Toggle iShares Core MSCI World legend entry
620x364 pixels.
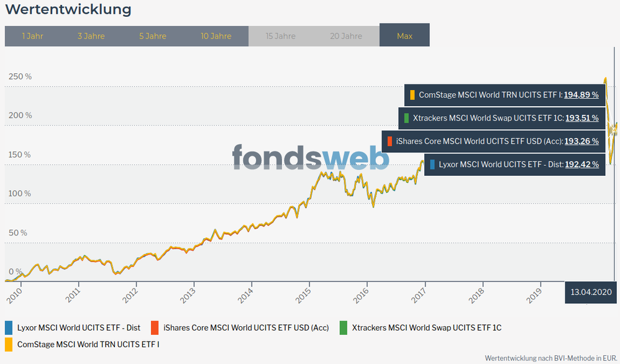[246, 327]
